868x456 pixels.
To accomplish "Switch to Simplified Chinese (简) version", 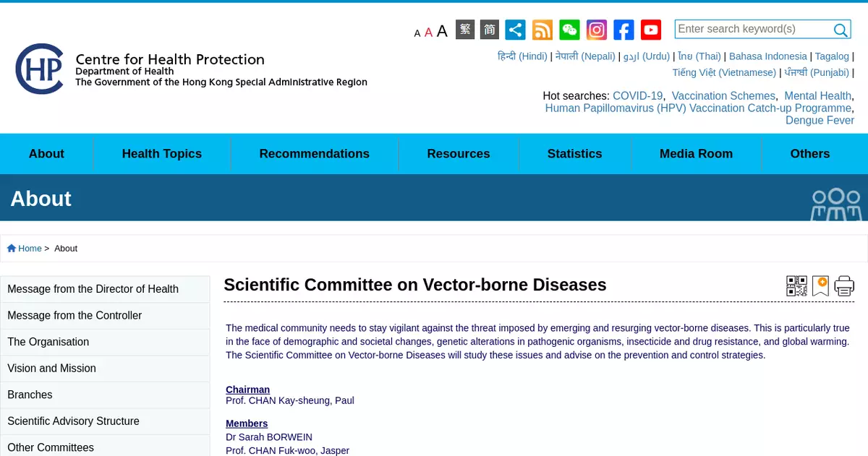I will (490, 30).
